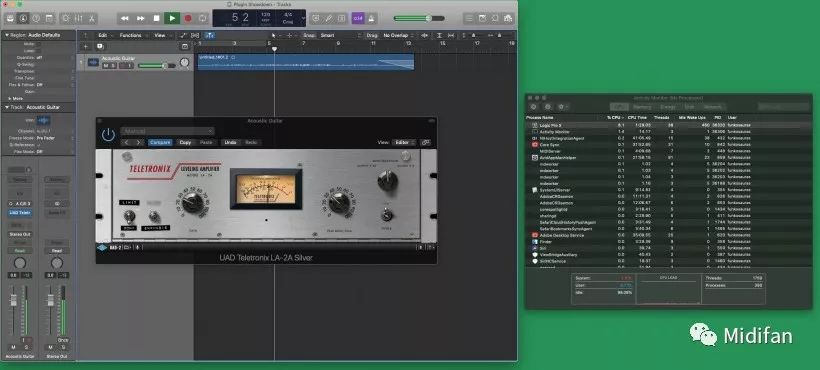Screen dimensions: 820x370
Task: Click Stereo Out output slot
Action: 19,235
